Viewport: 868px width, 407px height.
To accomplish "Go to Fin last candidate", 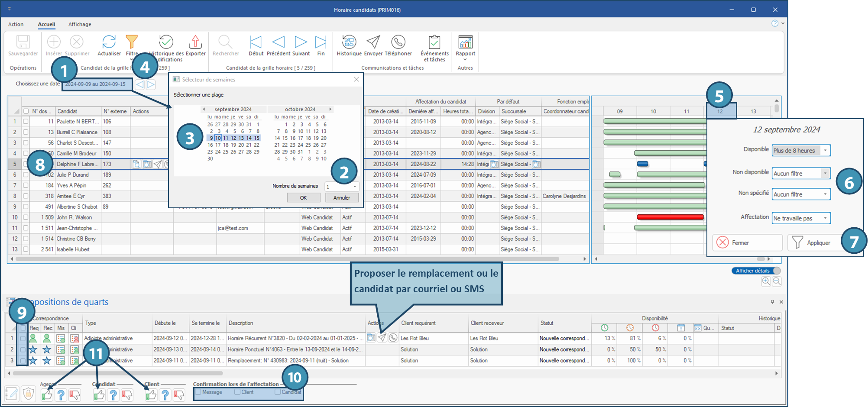I will [321, 42].
